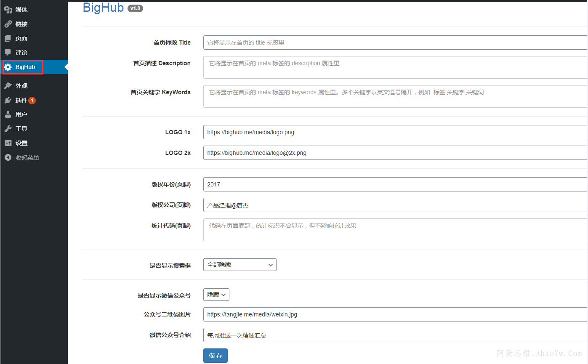
Task: Click the appearance brush icon
Action: [8, 86]
